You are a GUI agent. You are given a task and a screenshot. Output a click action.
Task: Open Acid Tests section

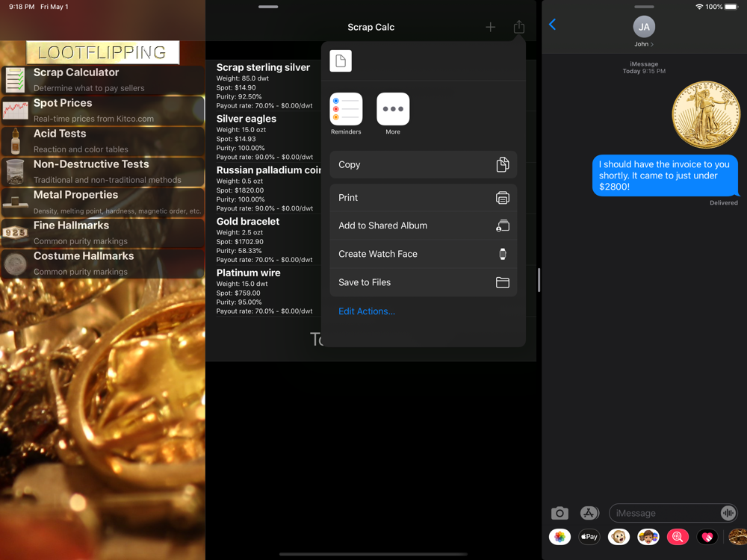pos(103,141)
